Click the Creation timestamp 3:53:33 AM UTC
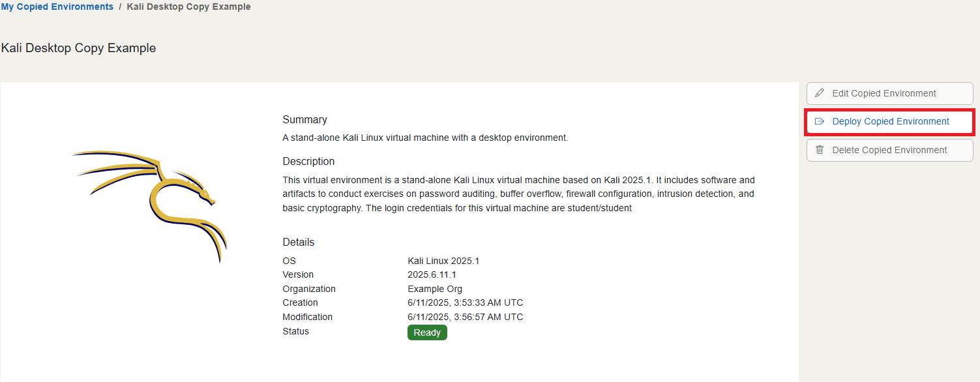The width and height of the screenshot is (980, 382). coord(466,302)
